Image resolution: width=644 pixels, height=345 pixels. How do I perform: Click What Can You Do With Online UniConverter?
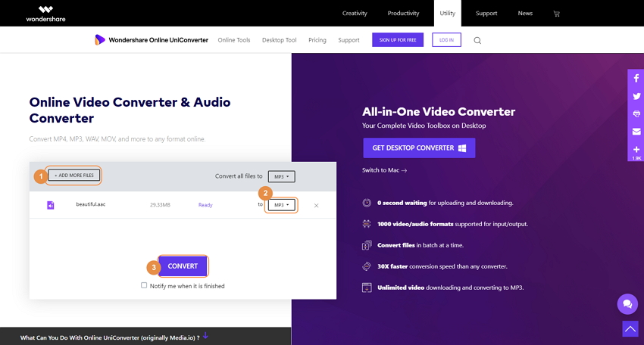[x=110, y=337]
